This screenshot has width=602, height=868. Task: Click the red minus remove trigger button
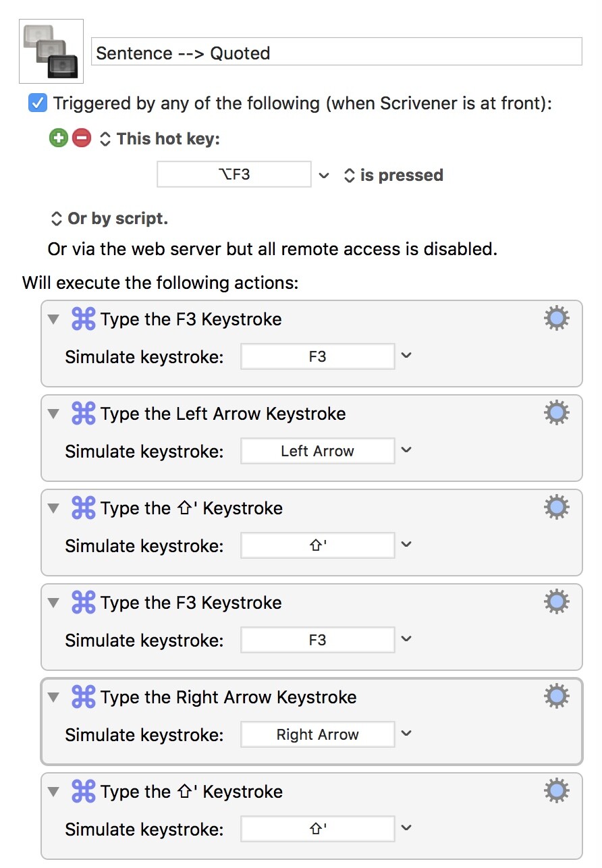[82, 138]
